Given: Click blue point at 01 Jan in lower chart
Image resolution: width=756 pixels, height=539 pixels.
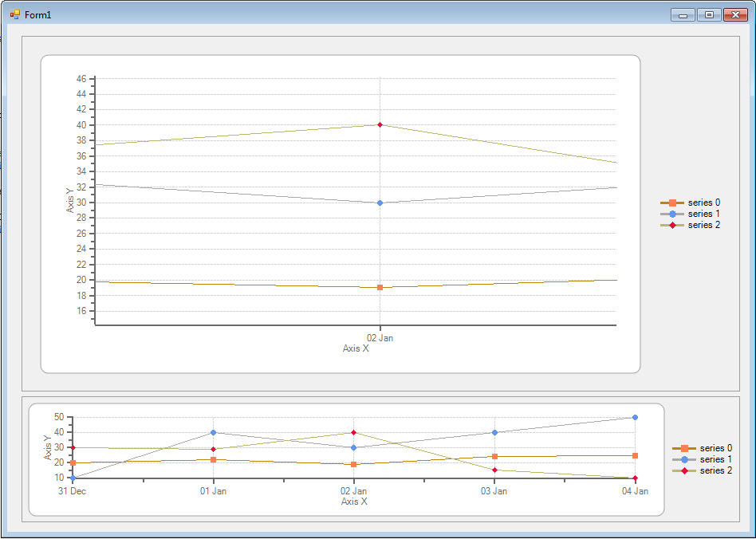Looking at the screenshot, I should [x=213, y=432].
